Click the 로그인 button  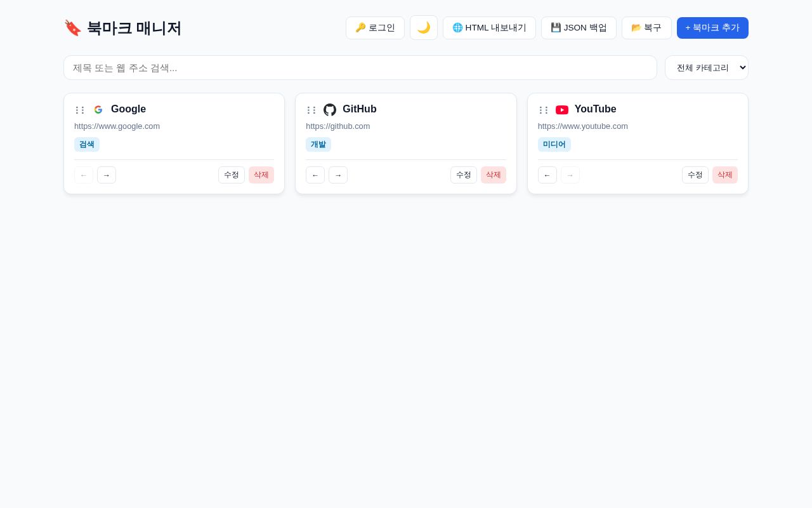(375, 28)
